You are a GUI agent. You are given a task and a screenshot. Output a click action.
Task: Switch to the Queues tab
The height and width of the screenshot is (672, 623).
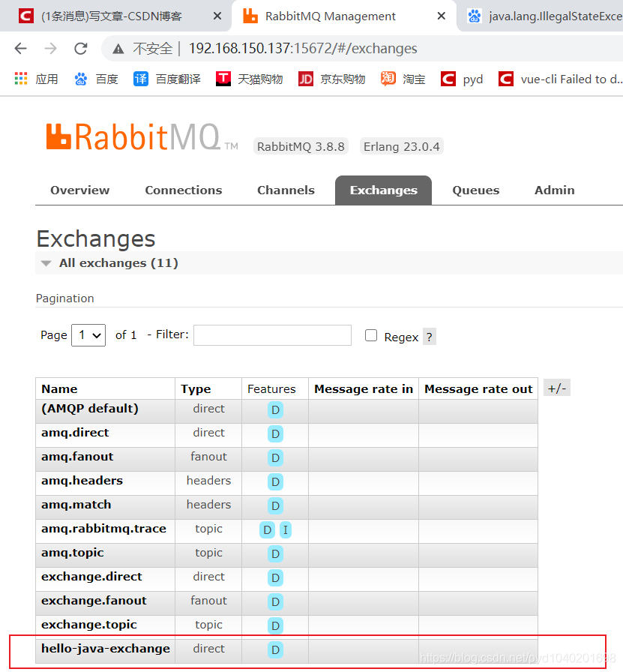[x=475, y=190]
